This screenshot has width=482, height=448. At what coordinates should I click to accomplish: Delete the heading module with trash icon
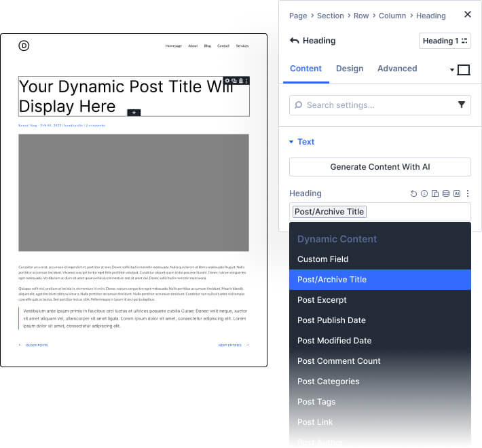click(x=241, y=81)
